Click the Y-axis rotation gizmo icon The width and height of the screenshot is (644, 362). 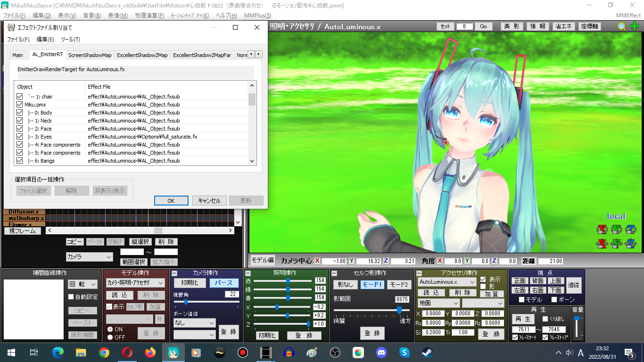coord(617,229)
